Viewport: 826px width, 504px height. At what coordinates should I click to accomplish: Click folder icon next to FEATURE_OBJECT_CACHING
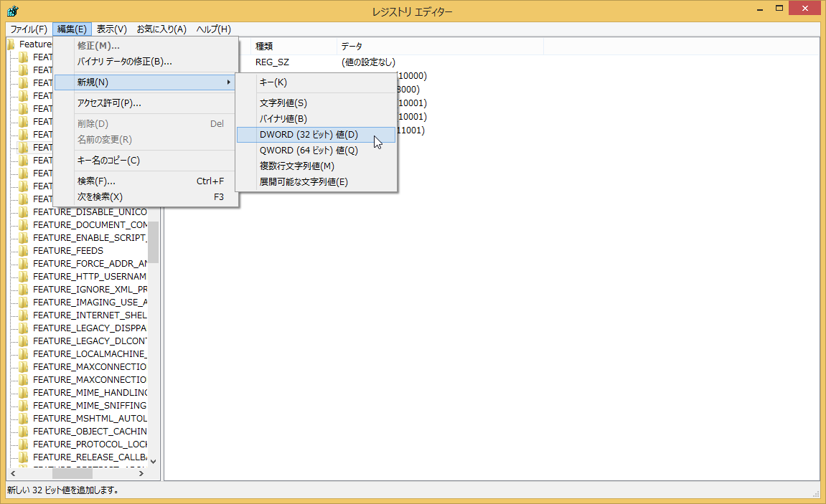tap(24, 432)
